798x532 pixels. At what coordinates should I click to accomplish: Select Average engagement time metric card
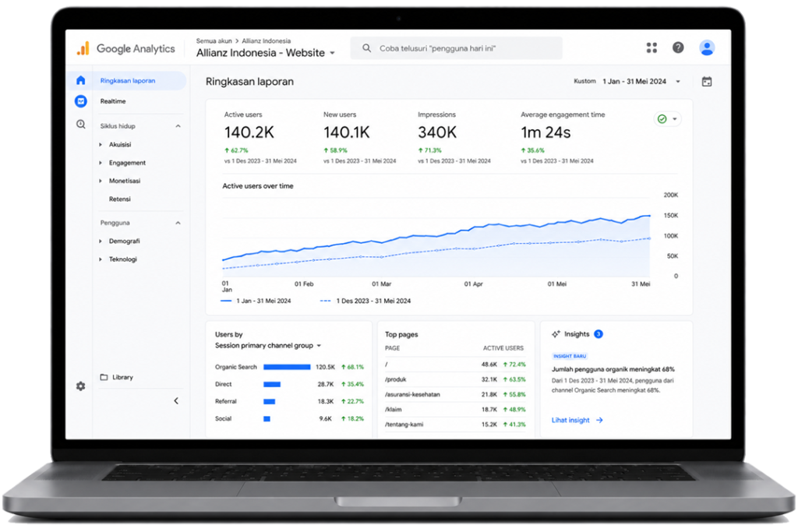point(563,137)
